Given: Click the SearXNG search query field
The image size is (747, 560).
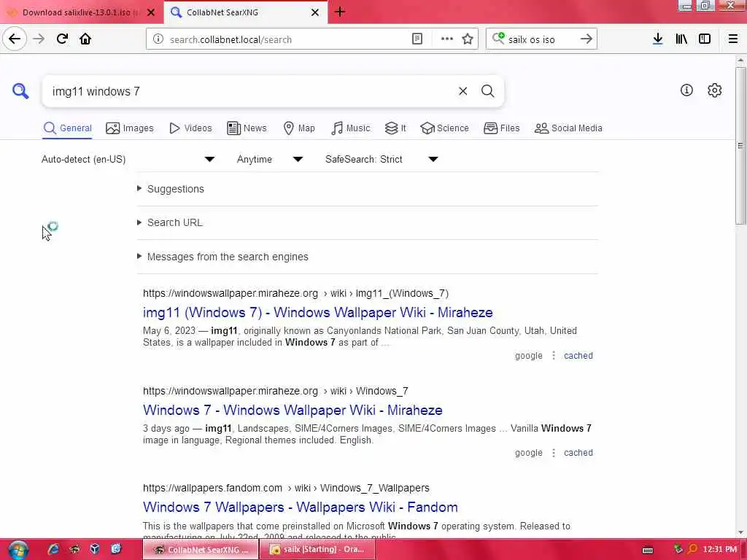Looking at the screenshot, I should tap(250, 91).
